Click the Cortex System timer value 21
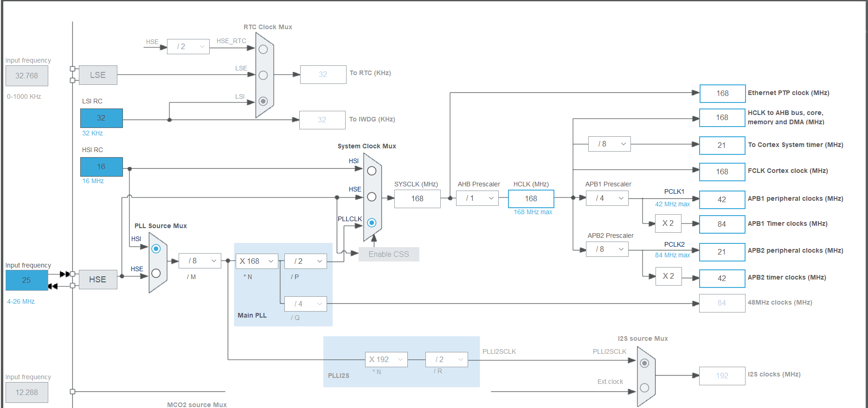Image resolution: width=868 pixels, height=408 pixels. pos(722,146)
